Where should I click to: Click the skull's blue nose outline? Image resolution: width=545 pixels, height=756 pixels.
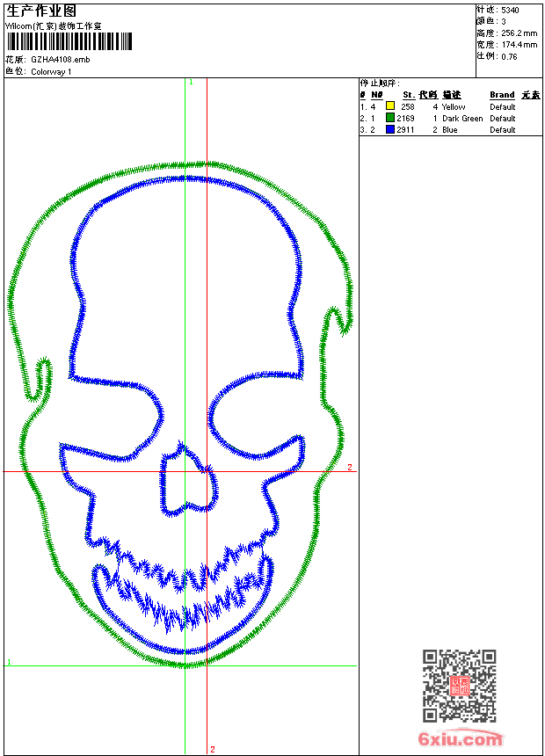186,480
